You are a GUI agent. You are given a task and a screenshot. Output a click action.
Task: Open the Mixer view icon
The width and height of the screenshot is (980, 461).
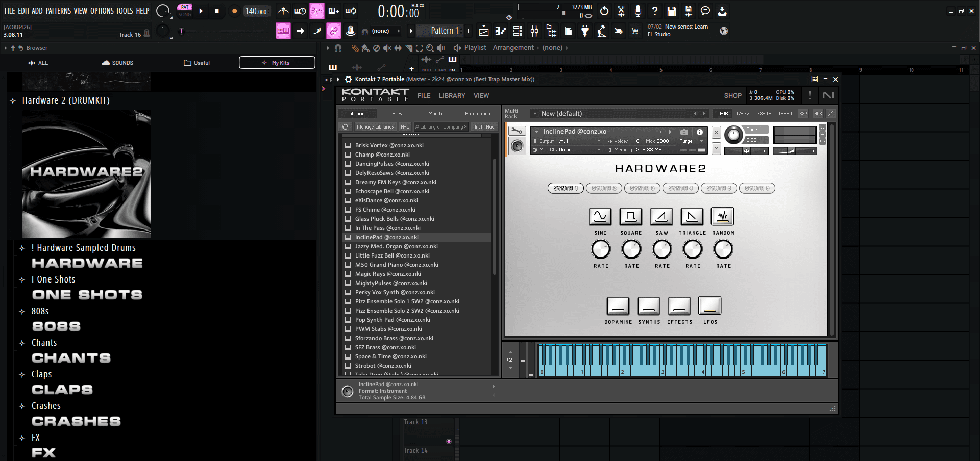coord(534,31)
